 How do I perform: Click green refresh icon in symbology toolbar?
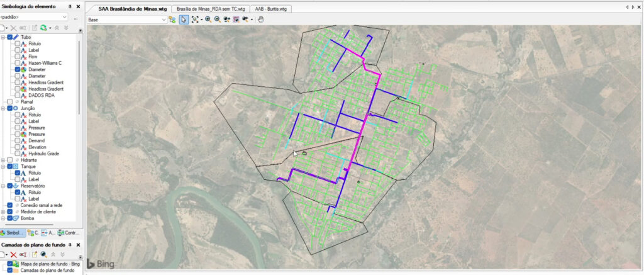tap(43, 28)
